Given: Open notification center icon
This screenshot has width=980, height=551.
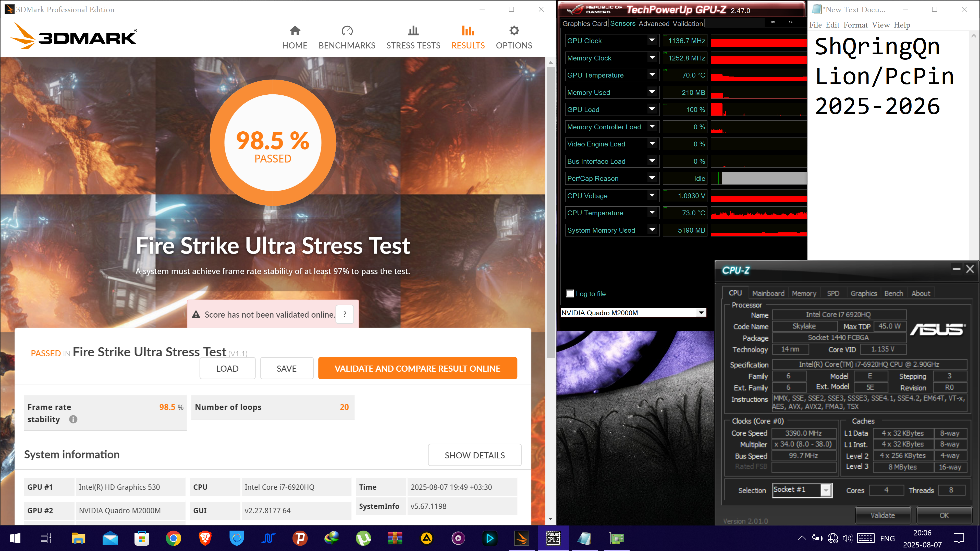Looking at the screenshot, I should (959, 538).
